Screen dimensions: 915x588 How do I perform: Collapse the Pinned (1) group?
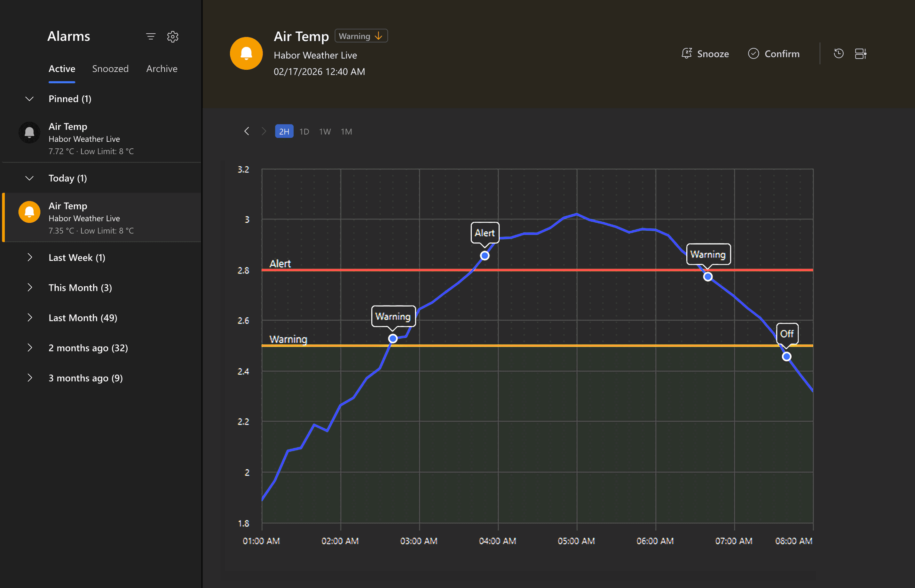(29, 99)
